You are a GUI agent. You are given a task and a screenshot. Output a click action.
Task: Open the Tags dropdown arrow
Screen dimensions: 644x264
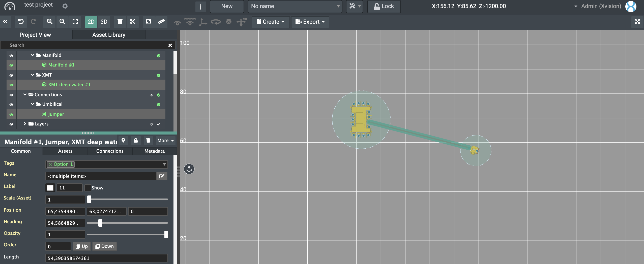[164, 164]
